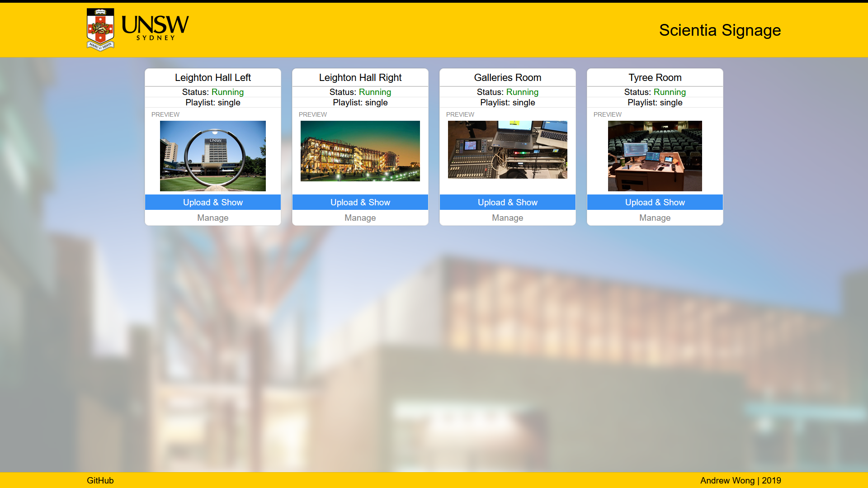Open the GitHub footer link
Image resolution: width=868 pixels, height=488 pixels.
pyautogui.click(x=100, y=480)
